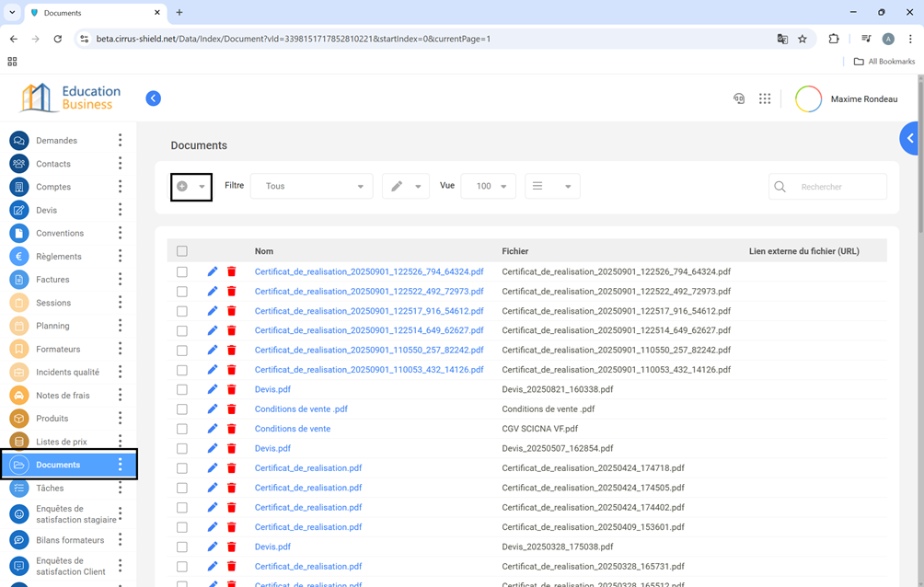Viewport: 924px width, 587px height.
Task: Open the apps grid icon in header
Action: click(765, 98)
